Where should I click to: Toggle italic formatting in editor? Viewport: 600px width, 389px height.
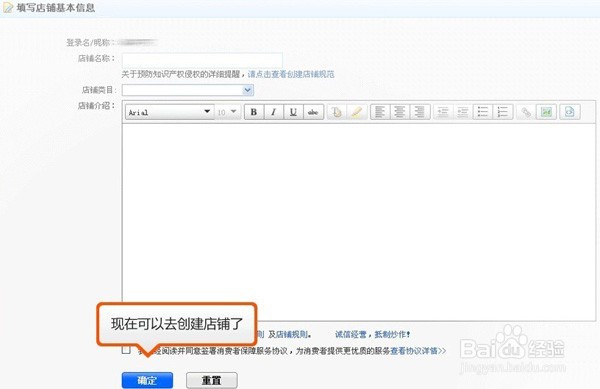point(274,112)
